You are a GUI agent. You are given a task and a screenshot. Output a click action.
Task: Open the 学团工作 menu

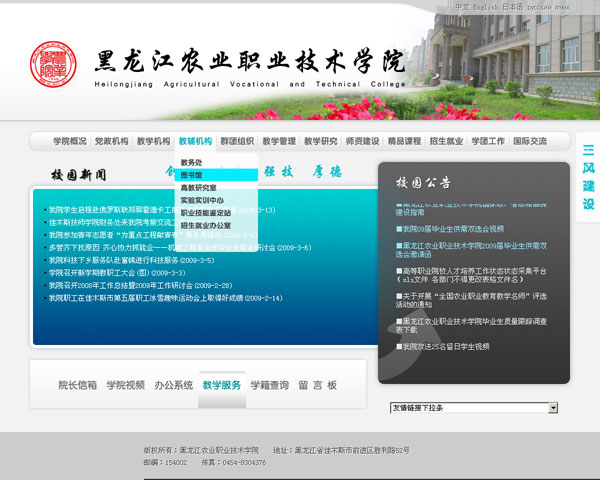tap(488, 141)
